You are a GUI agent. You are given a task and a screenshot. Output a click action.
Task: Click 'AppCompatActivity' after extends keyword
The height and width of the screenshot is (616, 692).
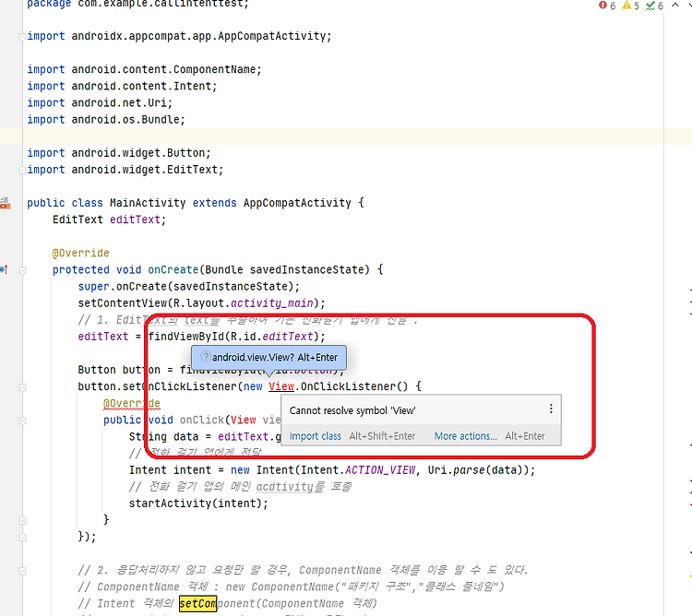tap(297, 203)
